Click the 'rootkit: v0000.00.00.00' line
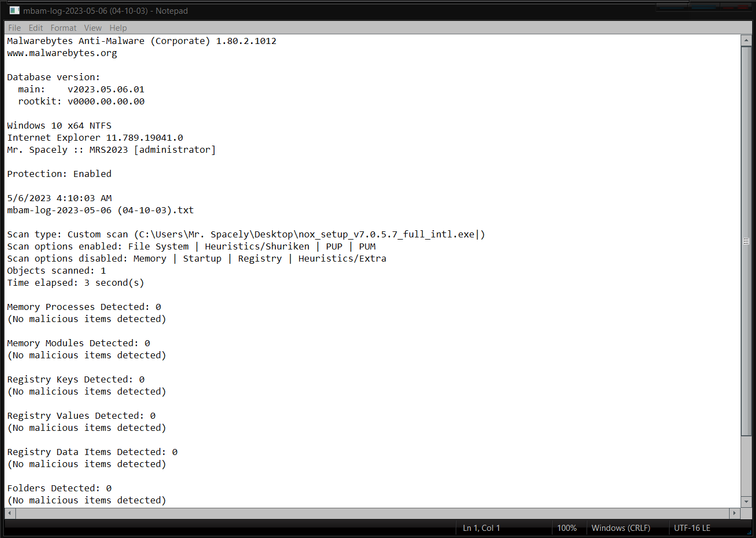Screen dimensions: 756x538 81,102
